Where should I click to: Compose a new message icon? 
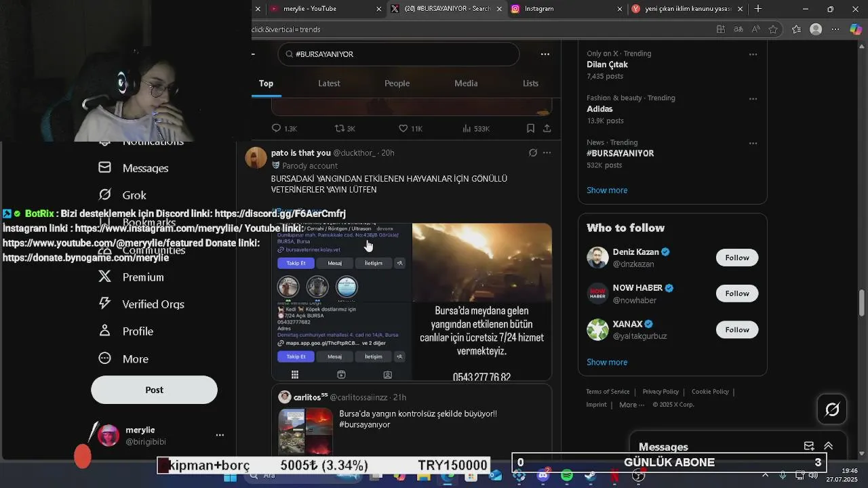[x=809, y=446]
